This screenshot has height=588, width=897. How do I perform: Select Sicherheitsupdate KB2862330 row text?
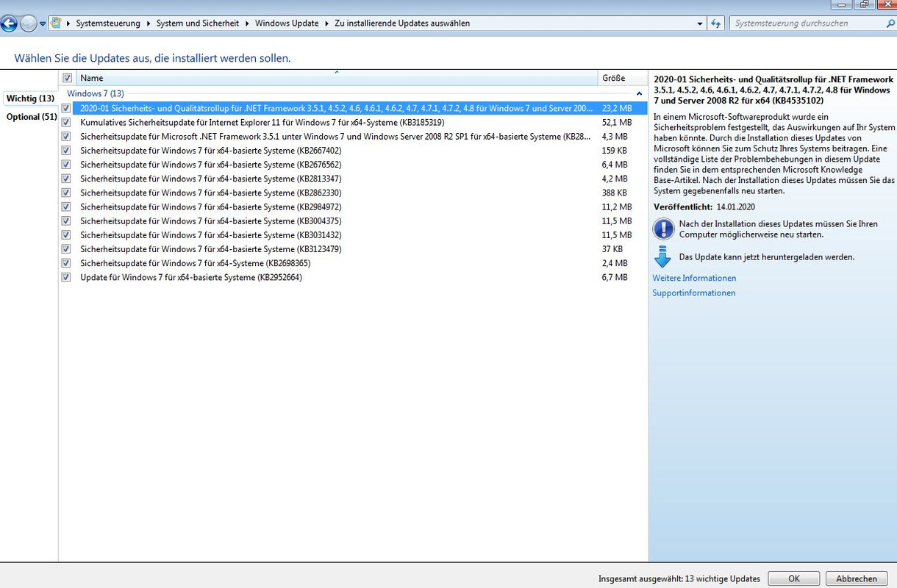(x=211, y=193)
